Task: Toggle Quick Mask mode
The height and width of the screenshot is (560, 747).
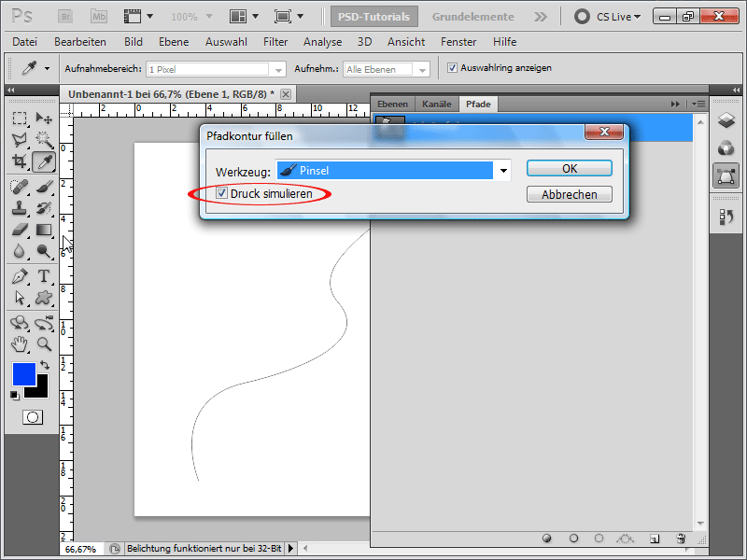Action: 33,417
